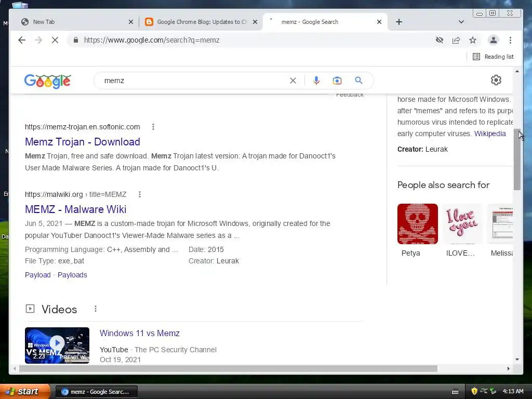Image resolution: width=532 pixels, height=399 pixels.
Task: Go back with the browser back arrow
Action: (x=22, y=40)
